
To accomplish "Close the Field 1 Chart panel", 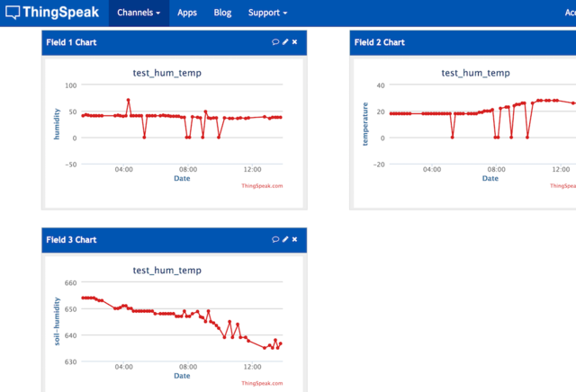I will coord(294,42).
